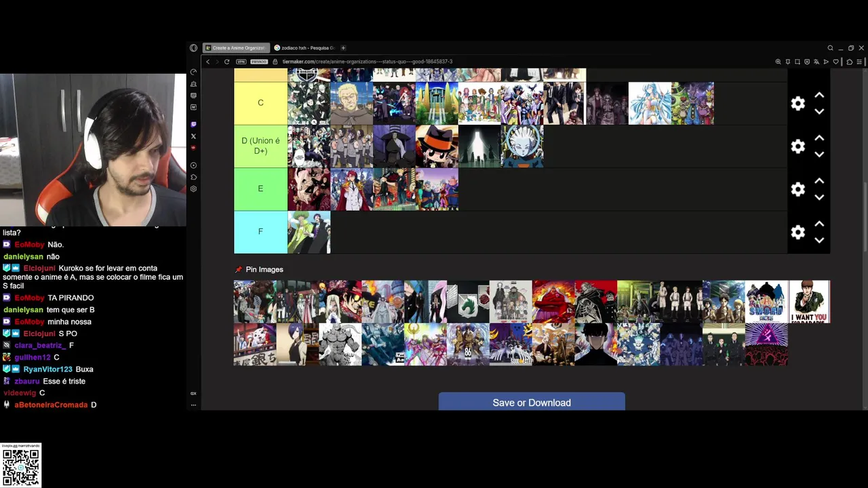
Task: Click the pin icon in browser toolbar
Action: (788, 62)
